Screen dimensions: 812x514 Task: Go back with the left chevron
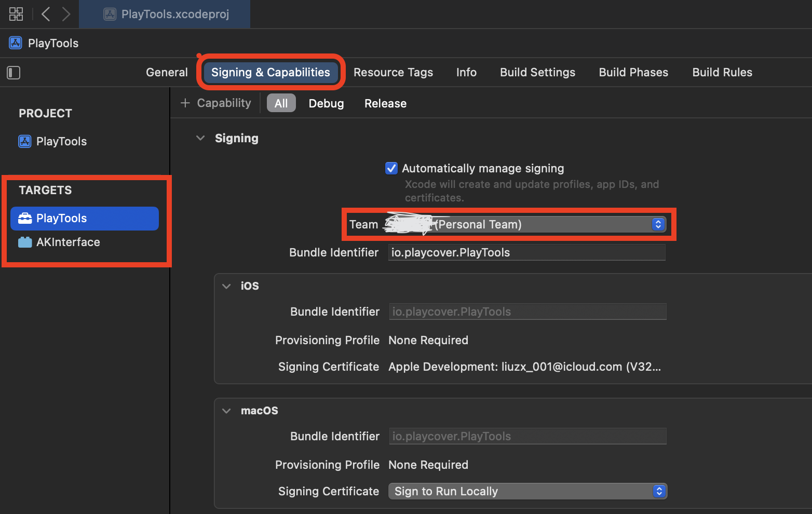(x=46, y=14)
